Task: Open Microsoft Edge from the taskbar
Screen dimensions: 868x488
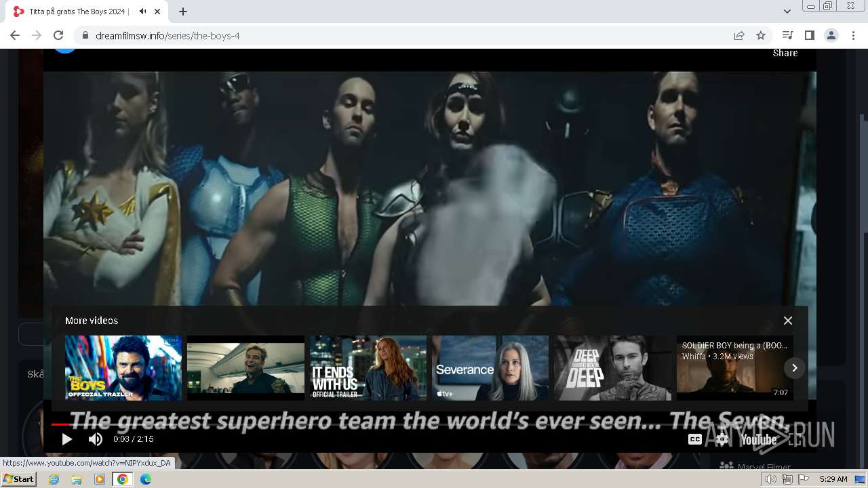Action: click(146, 479)
